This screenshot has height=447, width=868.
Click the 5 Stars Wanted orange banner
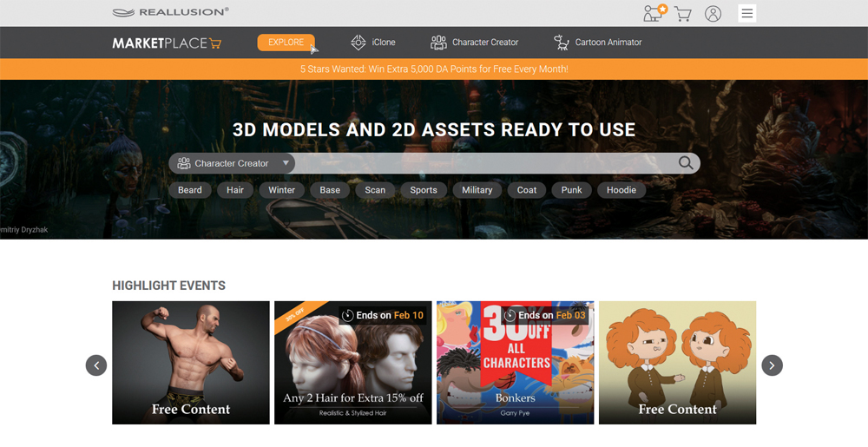pos(434,69)
